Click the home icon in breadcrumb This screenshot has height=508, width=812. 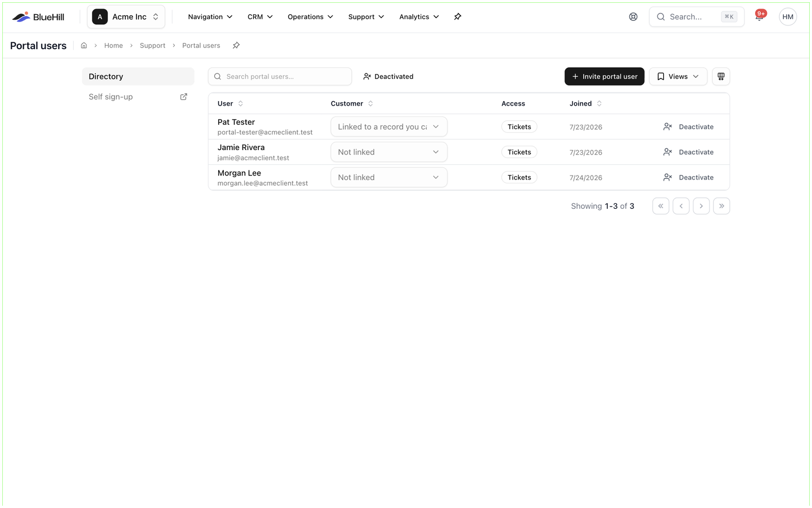pyautogui.click(x=84, y=46)
